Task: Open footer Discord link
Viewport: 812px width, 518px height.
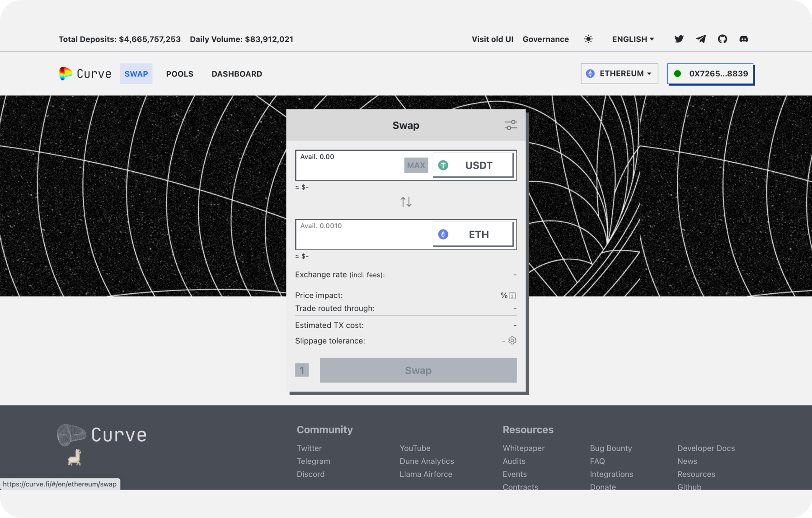Action: click(x=310, y=474)
